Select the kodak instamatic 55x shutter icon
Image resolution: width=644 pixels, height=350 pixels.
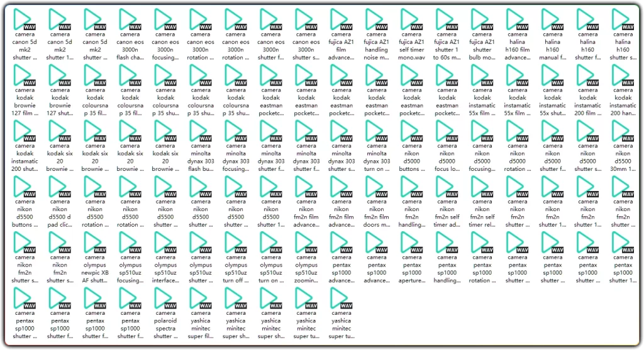pos(552,75)
